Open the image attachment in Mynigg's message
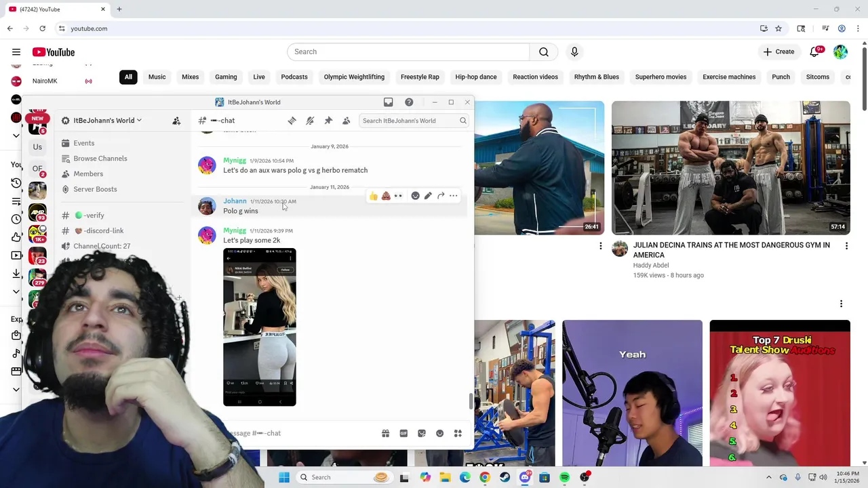The height and width of the screenshot is (488, 868). [x=260, y=327]
